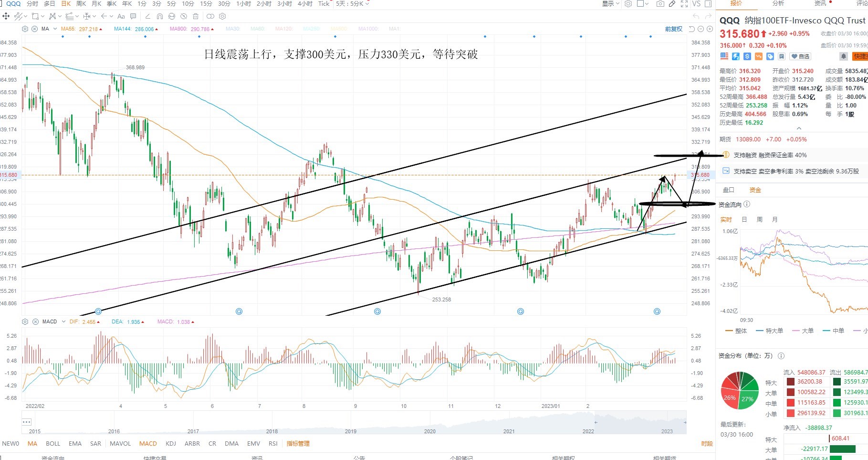Click the 快捷 quick trade button
Viewport: 868px width, 460px height.
860,56
